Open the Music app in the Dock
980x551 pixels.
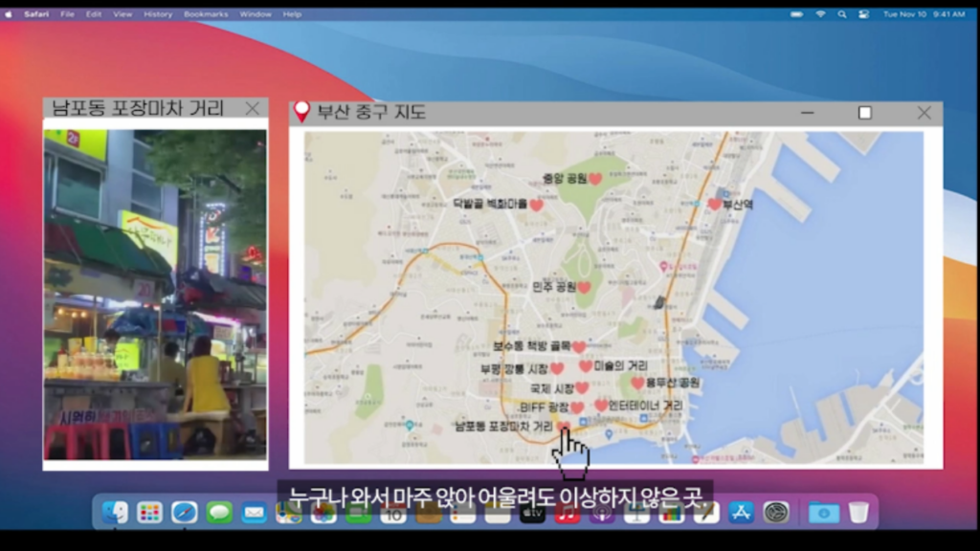pos(567,514)
